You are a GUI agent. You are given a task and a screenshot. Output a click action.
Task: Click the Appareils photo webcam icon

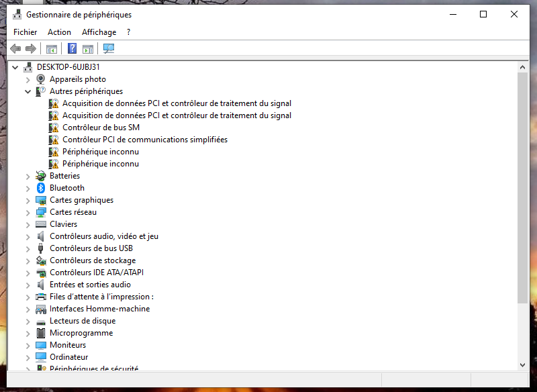[41, 79]
